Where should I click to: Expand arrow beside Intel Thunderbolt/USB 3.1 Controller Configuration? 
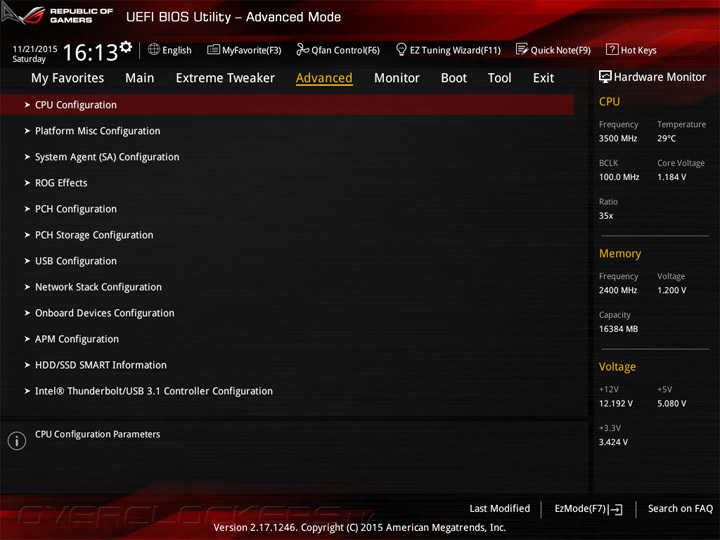click(x=27, y=391)
